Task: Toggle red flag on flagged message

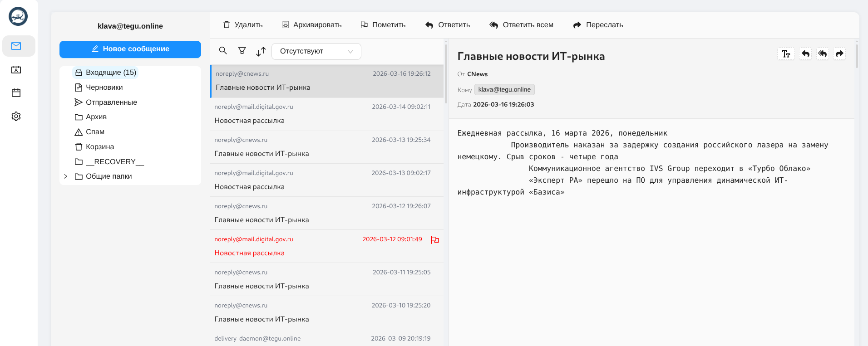Action: pos(435,240)
